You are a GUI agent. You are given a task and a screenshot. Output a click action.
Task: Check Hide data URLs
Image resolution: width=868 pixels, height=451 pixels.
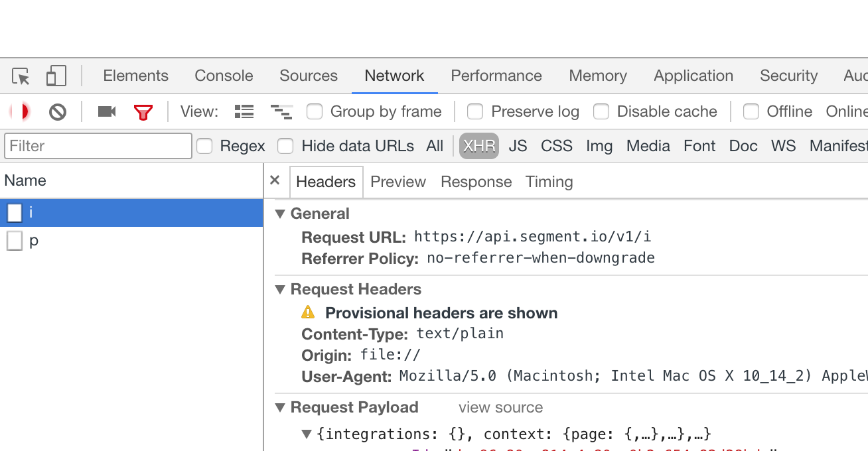285,146
